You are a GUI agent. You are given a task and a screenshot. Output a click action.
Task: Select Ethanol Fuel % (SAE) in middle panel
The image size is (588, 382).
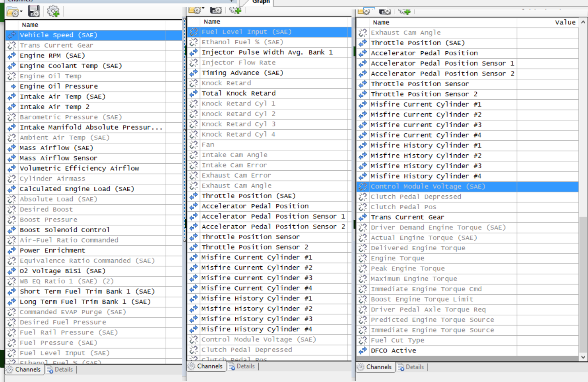click(x=269, y=42)
